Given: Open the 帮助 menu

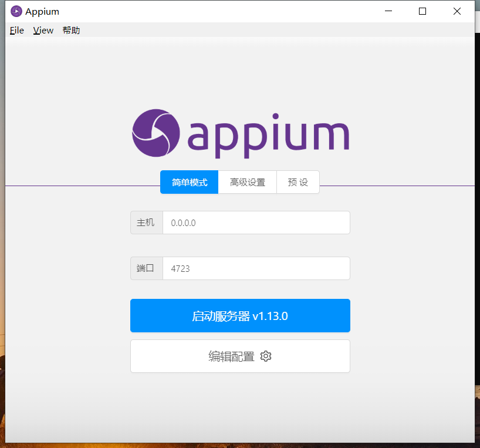Looking at the screenshot, I should (71, 30).
